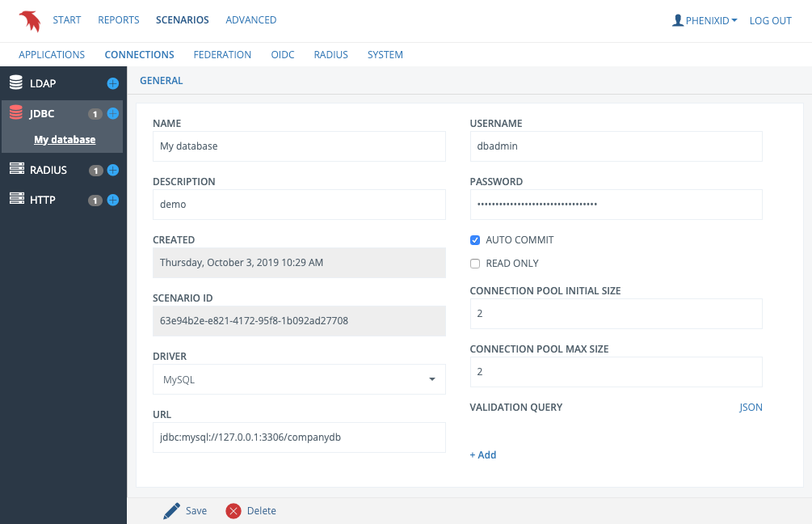
Task: Go to the Reports menu
Action: pyautogui.click(x=119, y=20)
